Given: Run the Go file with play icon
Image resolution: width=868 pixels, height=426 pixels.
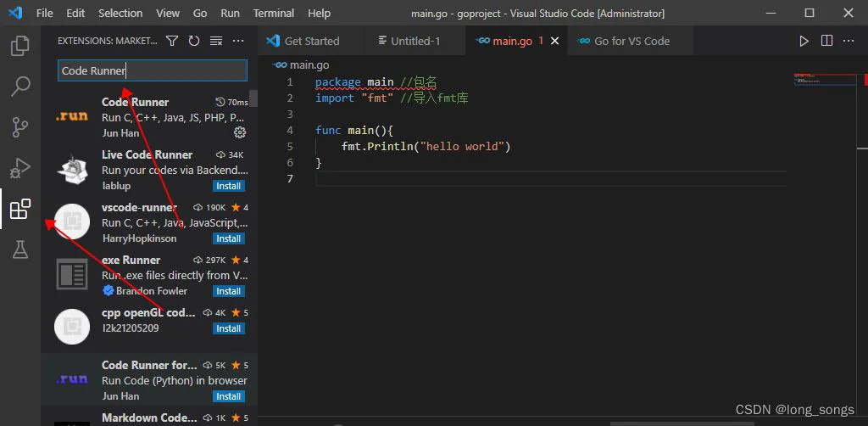Looking at the screenshot, I should tap(804, 41).
